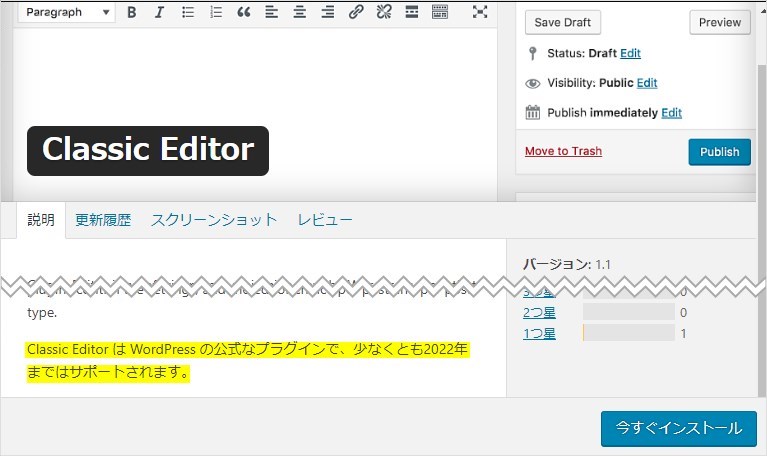Click the Preview button
767x456 pixels.
[720, 23]
